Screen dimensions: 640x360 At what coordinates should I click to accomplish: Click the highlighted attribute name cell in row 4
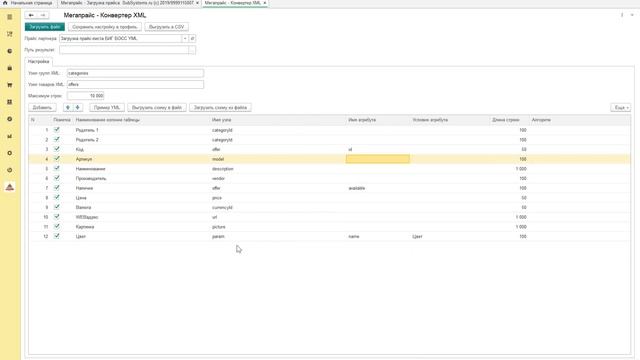click(x=378, y=159)
